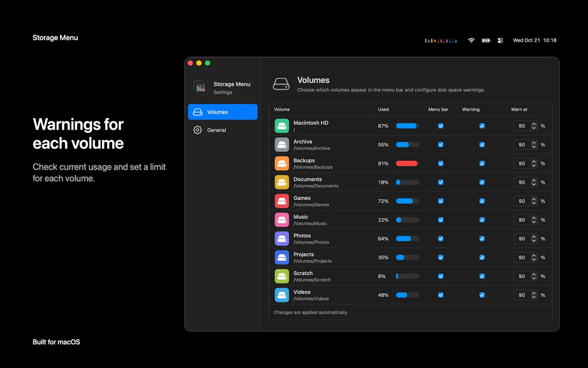588x368 pixels.
Task: Adjust Warn at stepper for Macintosh HD
Action: [534, 126]
